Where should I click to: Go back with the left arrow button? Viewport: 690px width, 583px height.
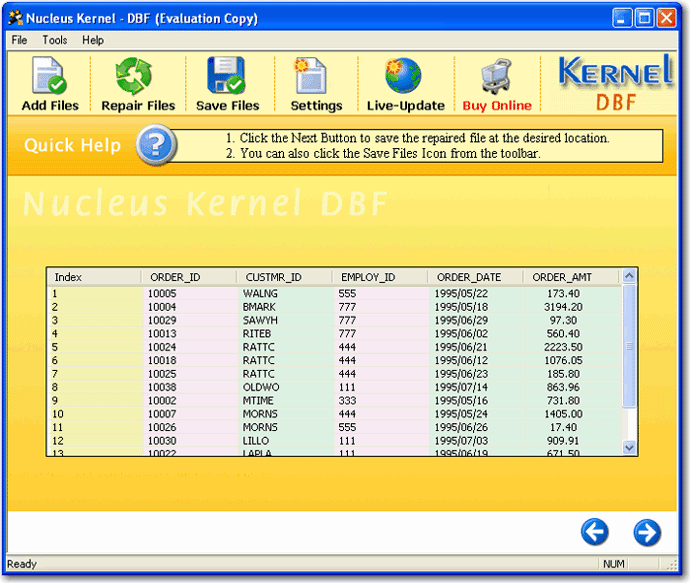595,532
